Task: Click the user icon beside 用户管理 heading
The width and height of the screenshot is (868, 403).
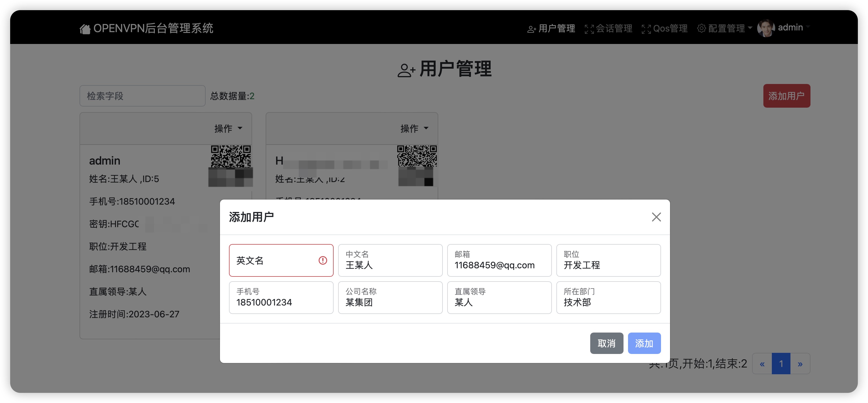Action: pos(406,70)
